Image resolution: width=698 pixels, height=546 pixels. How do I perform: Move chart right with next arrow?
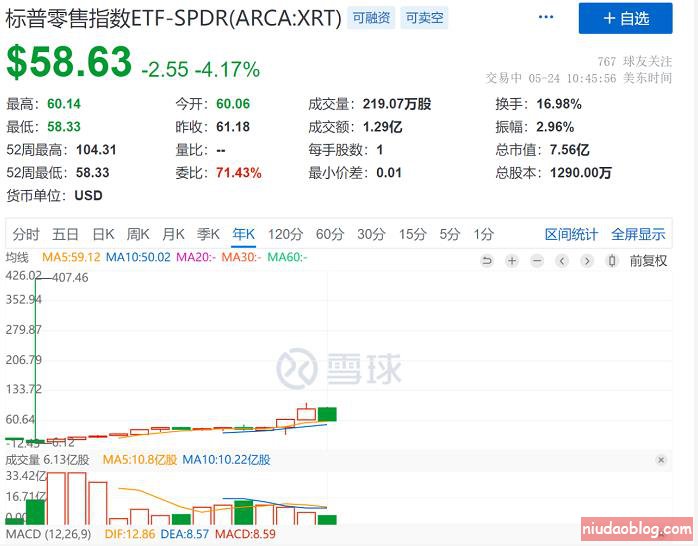(x=587, y=260)
